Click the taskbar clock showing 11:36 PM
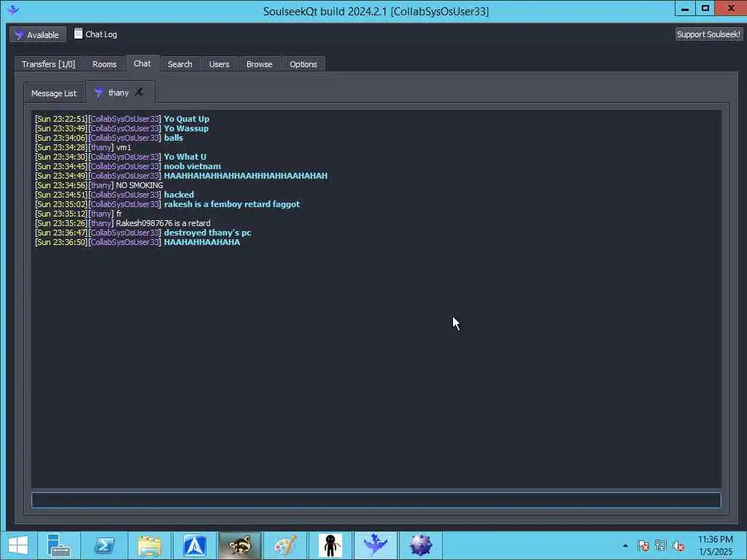747x560 pixels. point(716,545)
